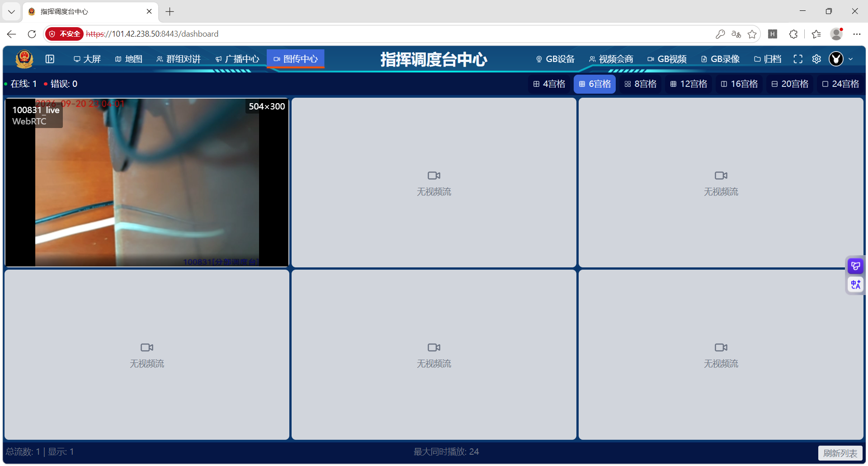This screenshot has width=868, height=466.
Task: Switch to 8宫格 layout
Action: point(641,84)
